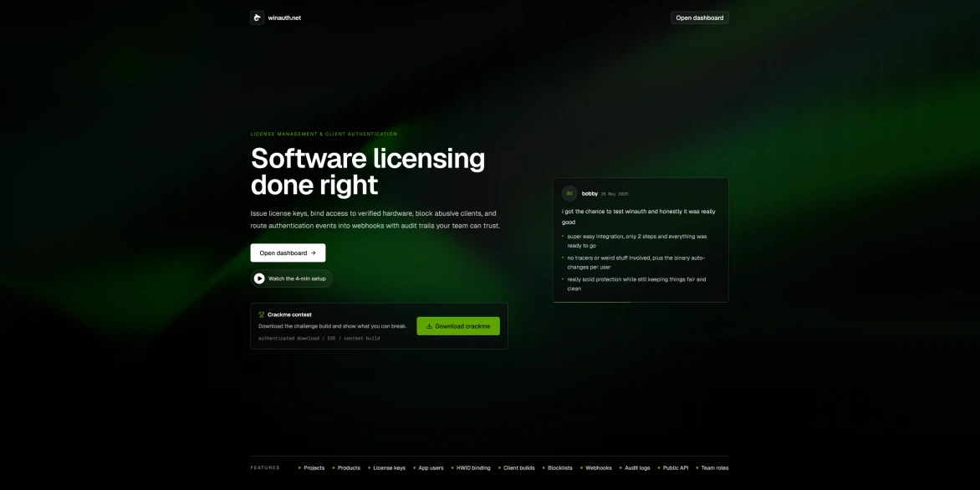The height and width of the screenshot is (490, 980).
Task: Select the App users feature item
Action: pos(431,468)
